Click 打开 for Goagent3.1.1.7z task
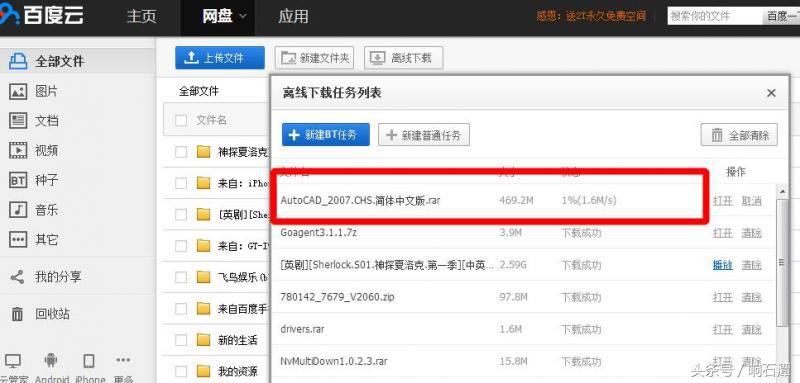Image resolution: width=800 pixels, height=383 pixels. click(x=723, y=233)
